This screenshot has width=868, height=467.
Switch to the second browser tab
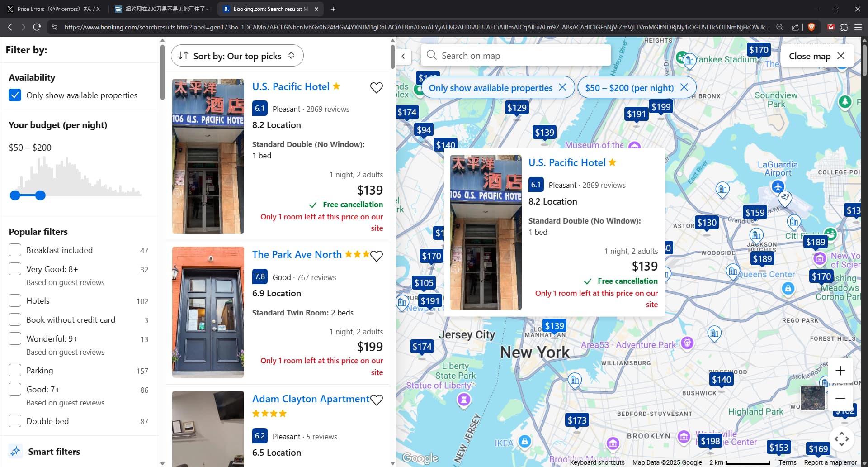(x=162, y=9)
